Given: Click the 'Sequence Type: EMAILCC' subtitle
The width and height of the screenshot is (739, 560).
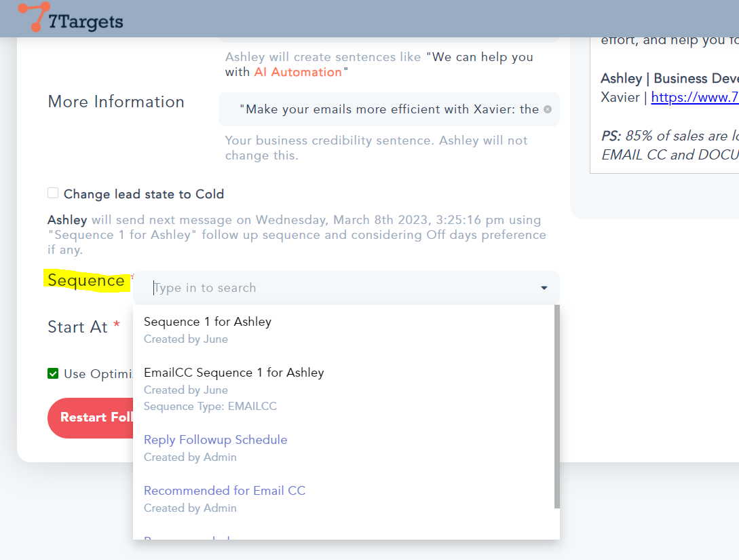Looking at the screenshot, I should 210,407.
